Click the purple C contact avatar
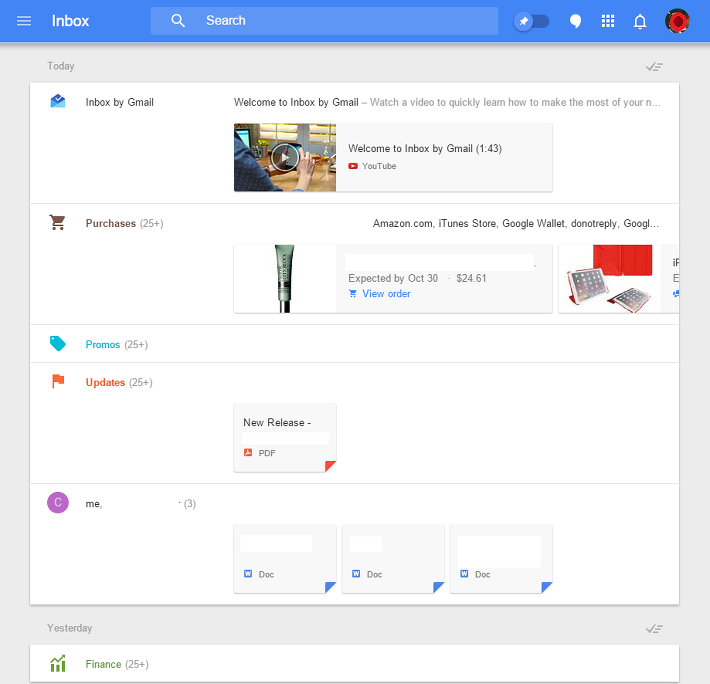Image resolution: width=710 pixels, height=684 pixels. pos(58,502)
